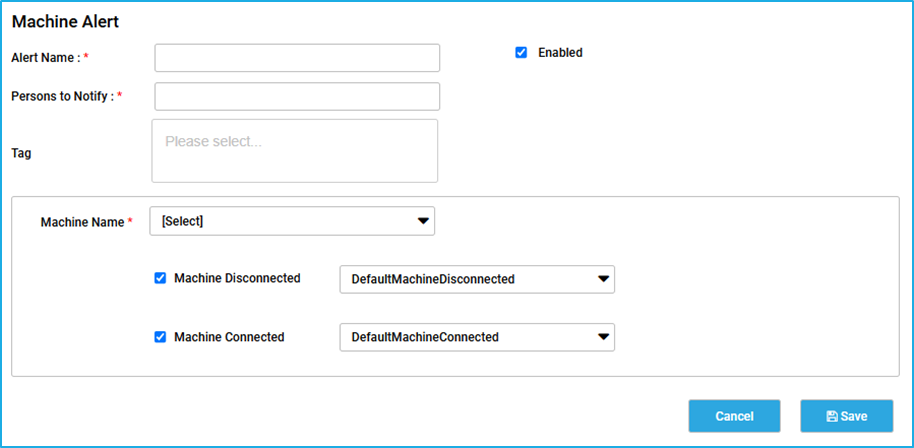Image resolution: width=914 pixels, height=448 pixels.
Task: Open the Tag 'Please select...' box
Action: coord(294,151)
